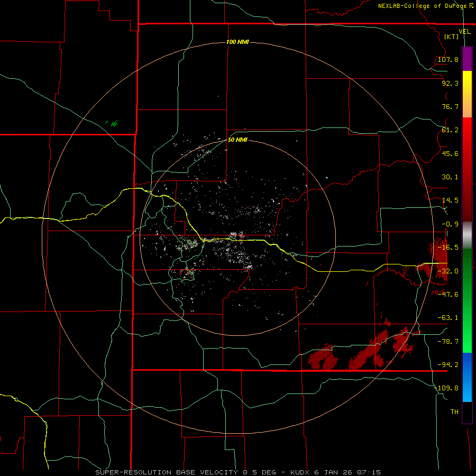The width and height of the screenshot is (476, 476).
Task: Click the -63.1 legend value
Action: [448, 318]
